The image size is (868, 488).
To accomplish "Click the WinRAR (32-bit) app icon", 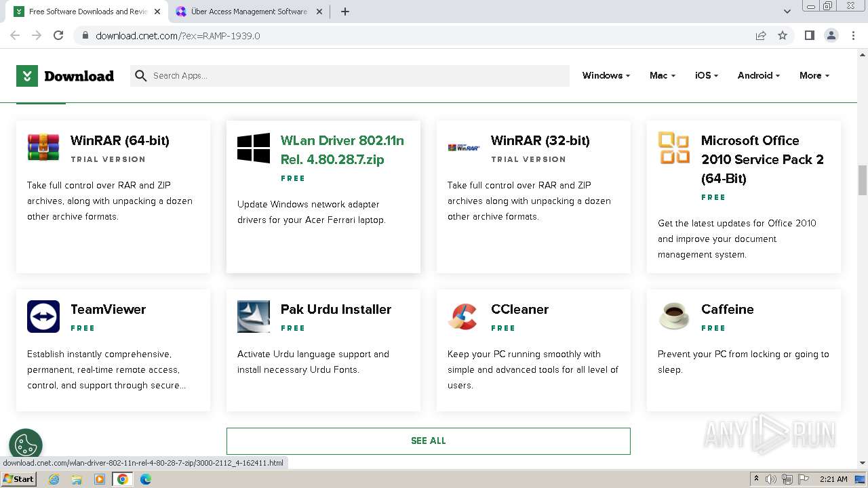I will tap(464, 147).
